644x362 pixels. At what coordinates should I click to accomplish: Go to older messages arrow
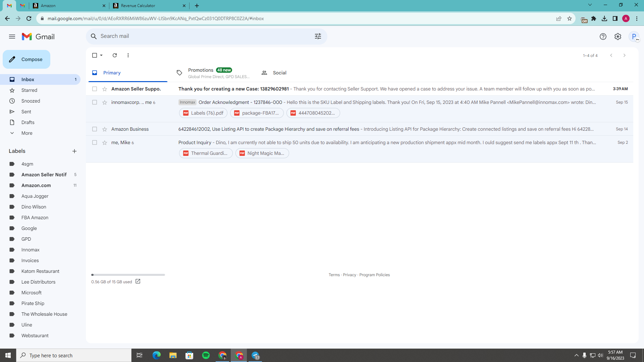click(625, 55)
